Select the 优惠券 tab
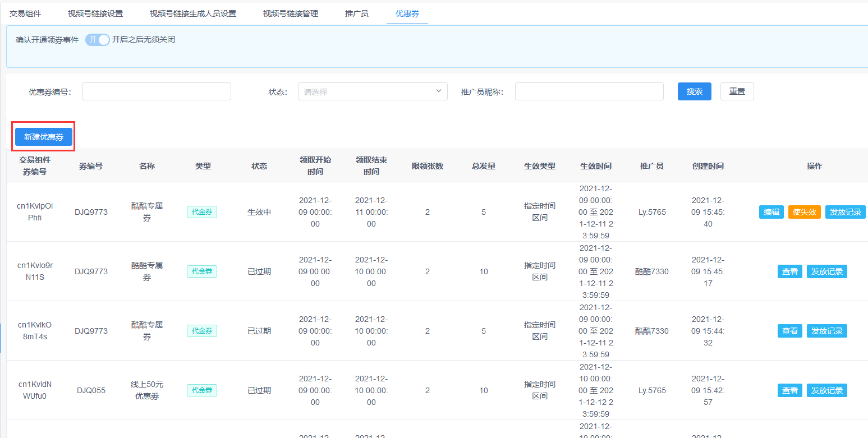This screenshot has width=868, height=438. (407, 13)
